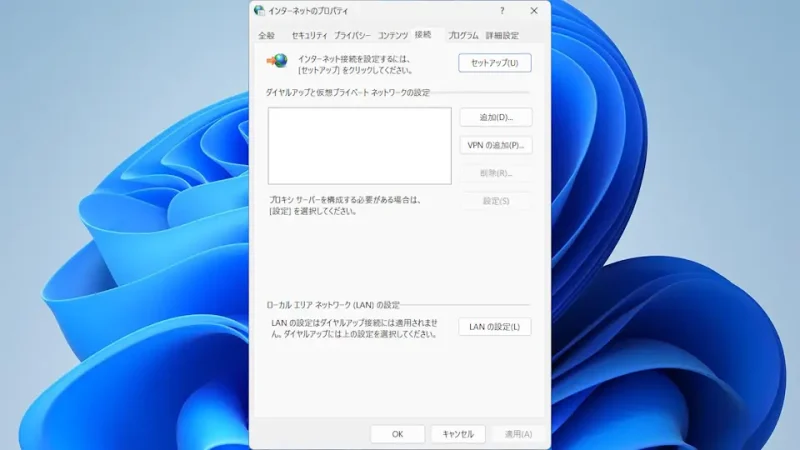Close the インターネットのプロパティ dialog
800x450 pixels.
click(x=534, y=11)
